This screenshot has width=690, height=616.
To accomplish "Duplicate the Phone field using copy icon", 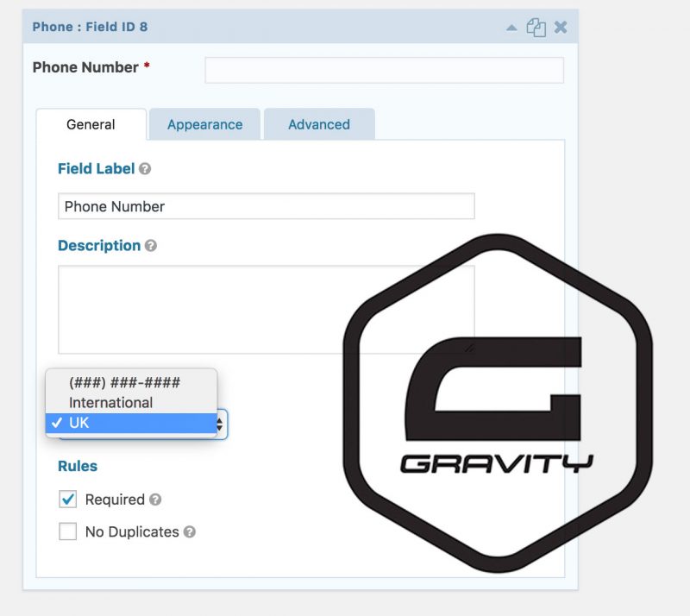I will click(x=536, y=28).
